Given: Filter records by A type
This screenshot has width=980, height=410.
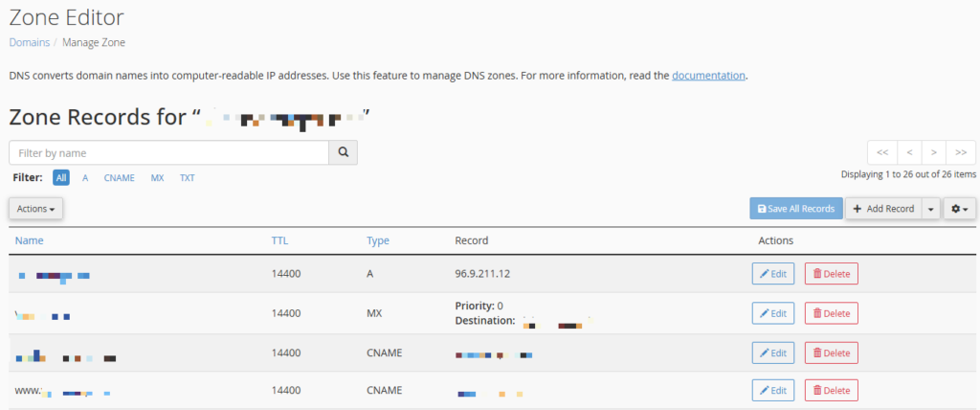Looking at the screenshot, I should tap(85, 178).
